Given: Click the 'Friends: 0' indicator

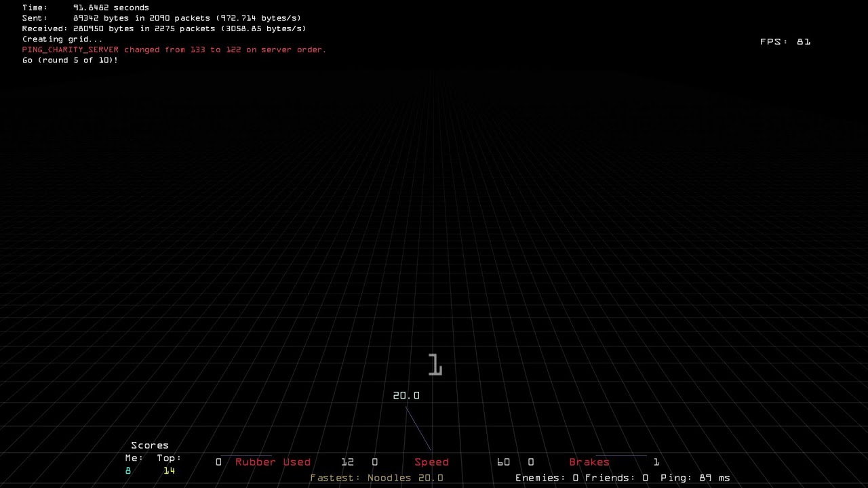Looking at the screenshot, I should tap(616, 478).
